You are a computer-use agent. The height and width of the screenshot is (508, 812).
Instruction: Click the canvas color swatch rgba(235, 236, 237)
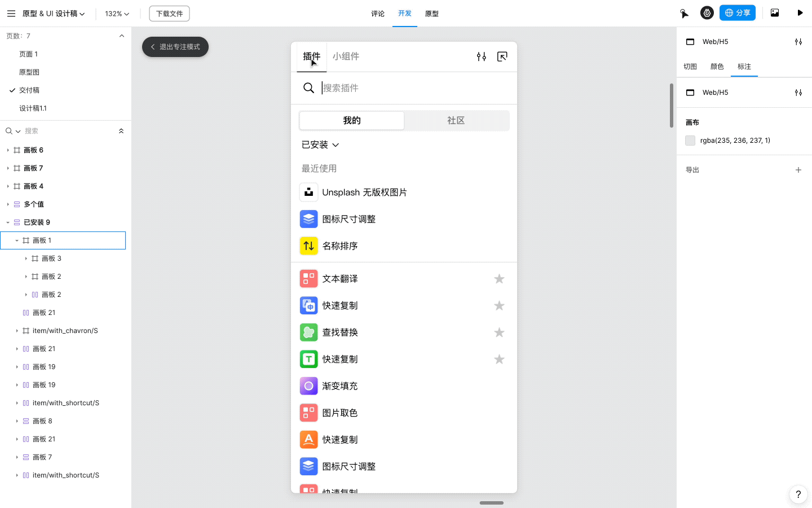point(690,141)
